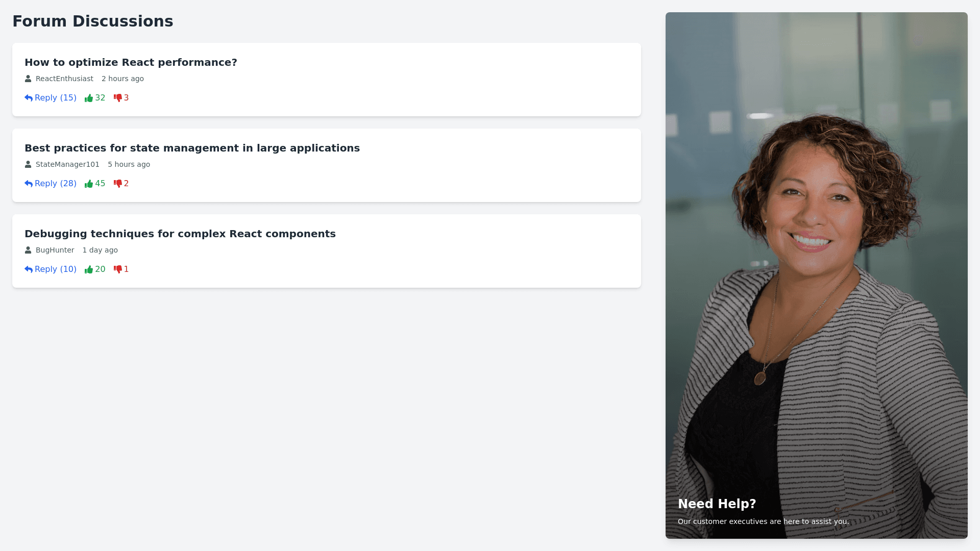Click Reply (10) on Debugging thread

51,269
